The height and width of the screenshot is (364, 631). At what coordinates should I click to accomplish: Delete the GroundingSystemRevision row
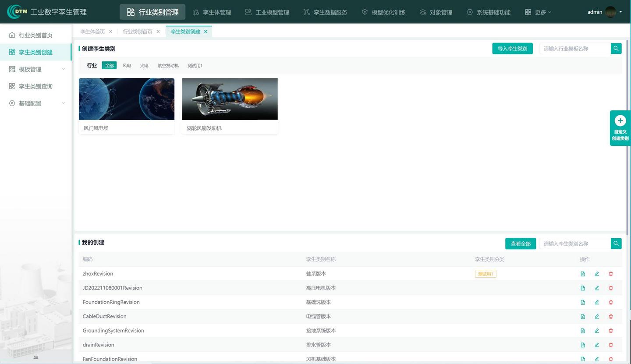click(611, 331)
